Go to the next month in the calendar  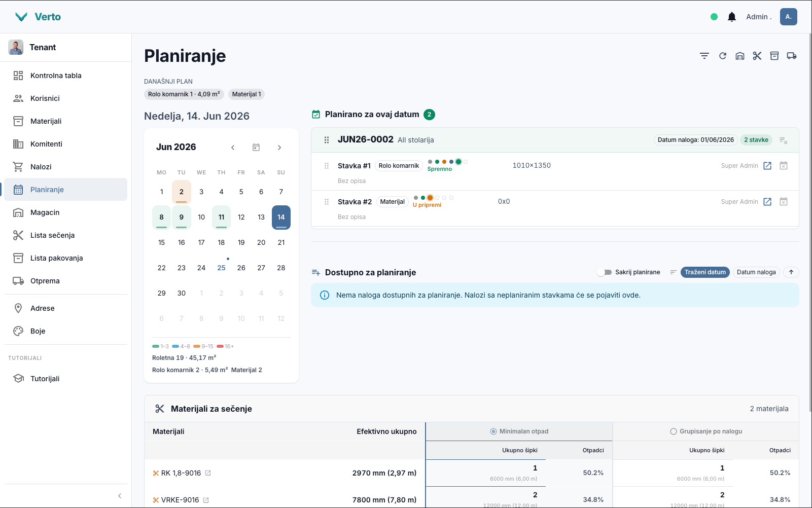(x=279, y=148)
